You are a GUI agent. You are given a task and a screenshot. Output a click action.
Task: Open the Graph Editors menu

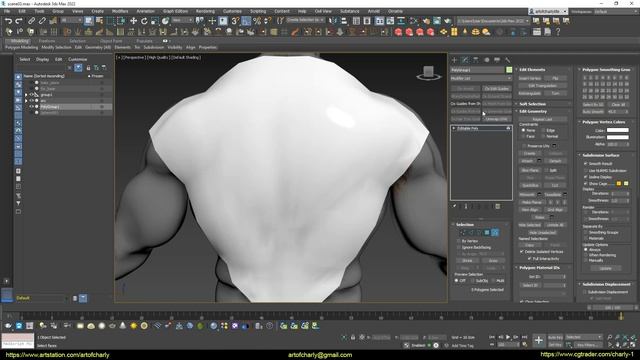click(x=176, y=11)
